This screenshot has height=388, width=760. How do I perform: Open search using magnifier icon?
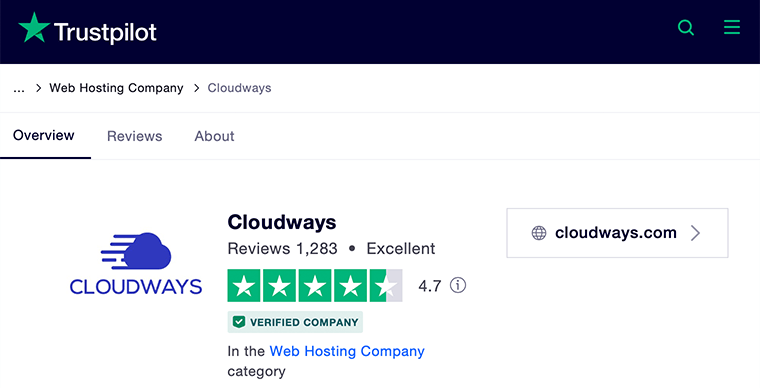[x=686, y=28]
